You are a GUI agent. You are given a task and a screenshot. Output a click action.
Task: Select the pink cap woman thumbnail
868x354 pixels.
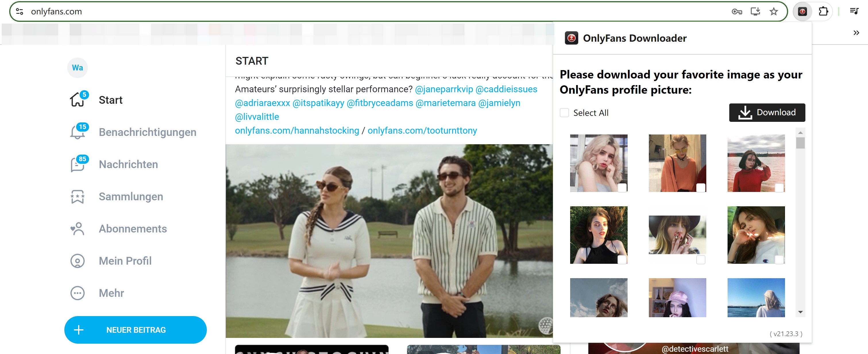[x=677, y=298]
